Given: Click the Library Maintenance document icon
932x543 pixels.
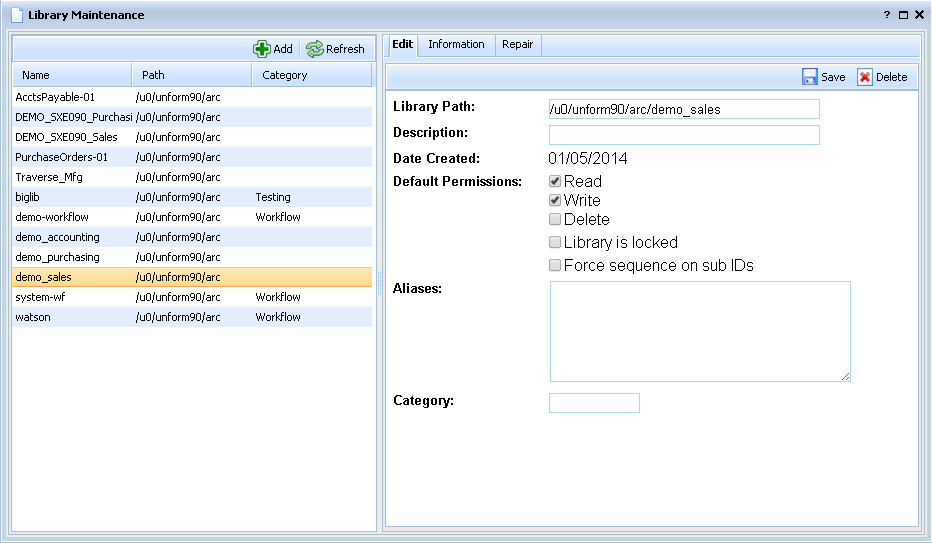Looking at the screenshot, I should click(x=17, y=15).
